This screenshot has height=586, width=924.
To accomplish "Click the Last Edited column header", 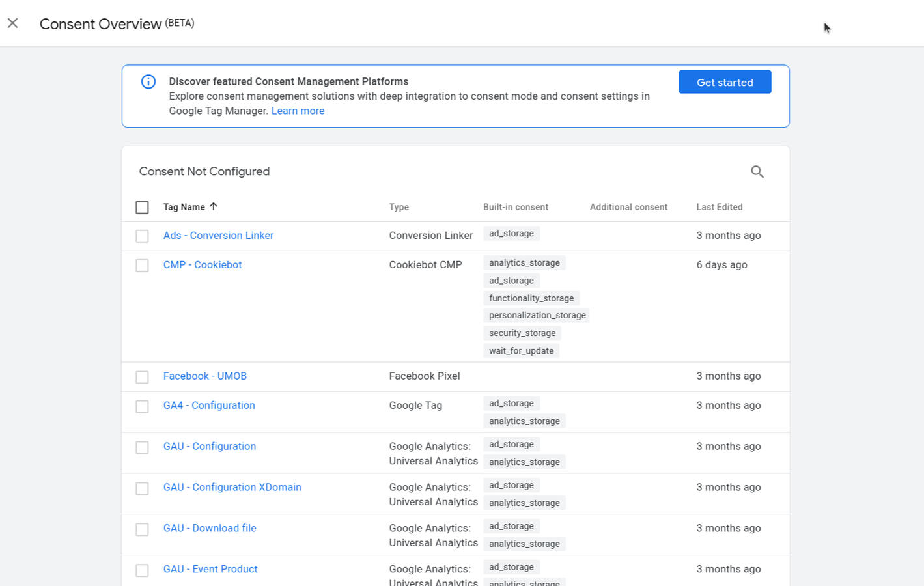I will coord(720,207).
